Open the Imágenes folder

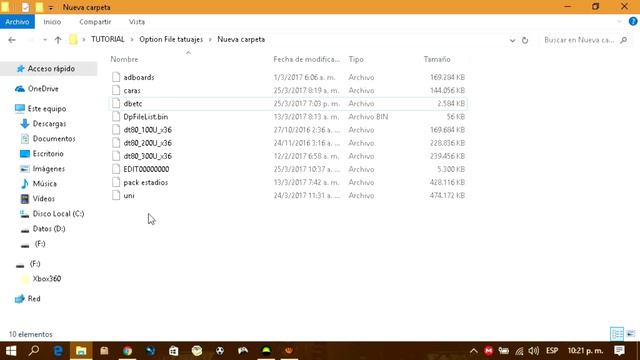[x=49, y=169]
